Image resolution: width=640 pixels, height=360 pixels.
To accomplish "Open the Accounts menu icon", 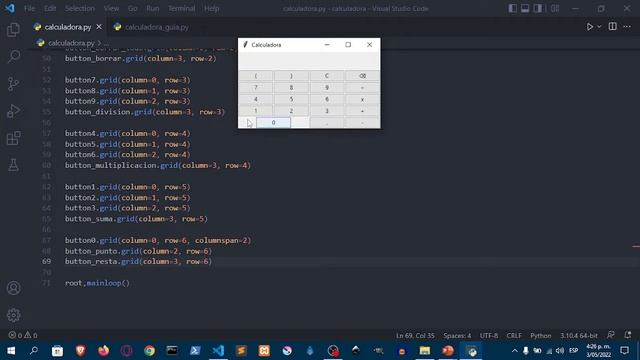I will 13,288.
